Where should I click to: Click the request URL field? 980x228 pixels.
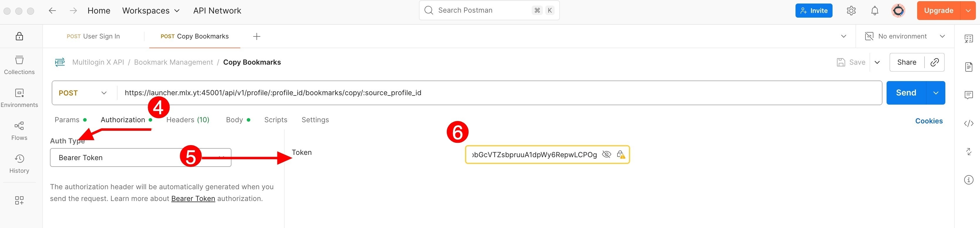point(499,93)
